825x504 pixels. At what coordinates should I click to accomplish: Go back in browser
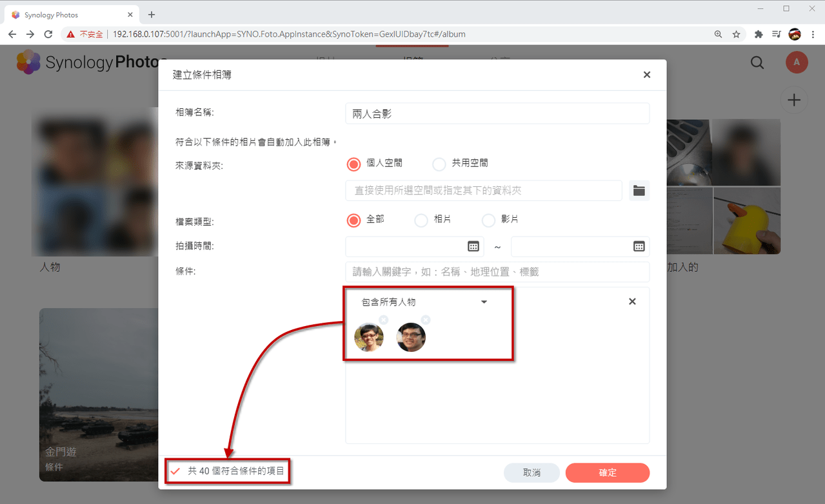(x=12, y=34)
